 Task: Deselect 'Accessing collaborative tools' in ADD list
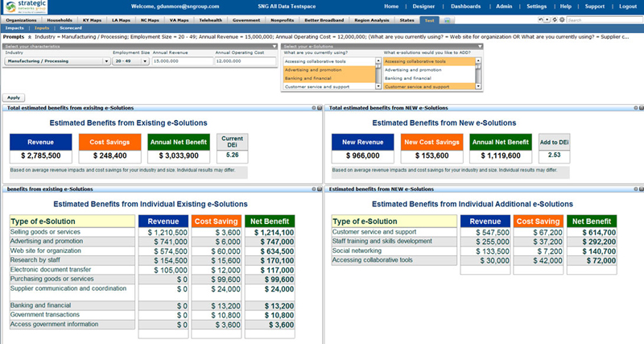tap(429, 61)
